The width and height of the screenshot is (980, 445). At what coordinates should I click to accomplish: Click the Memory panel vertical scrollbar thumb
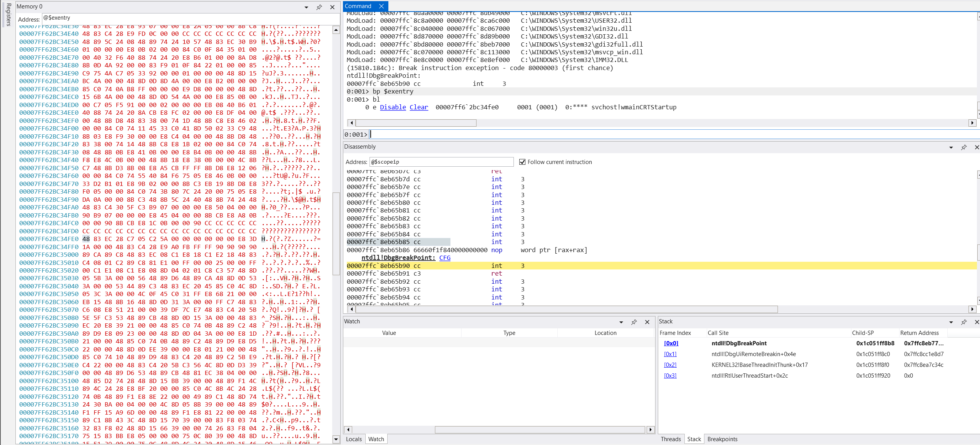(336, 234)
